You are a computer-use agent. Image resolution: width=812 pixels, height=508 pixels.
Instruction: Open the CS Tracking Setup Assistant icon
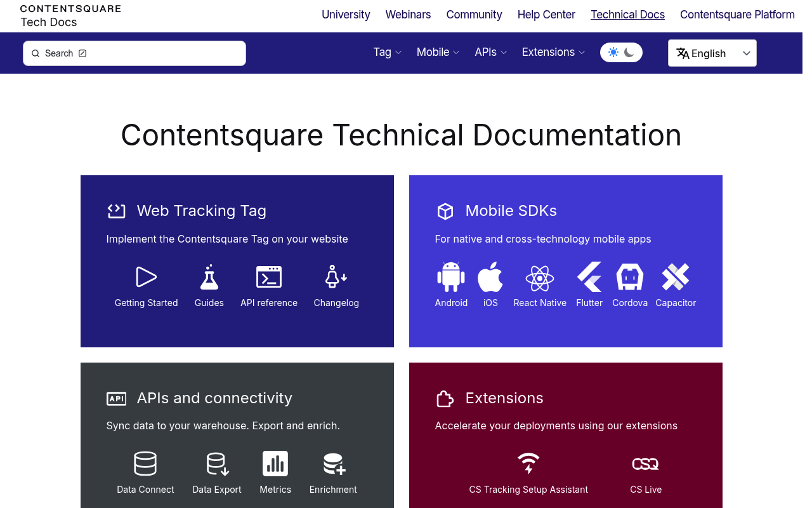click(528, 464)
